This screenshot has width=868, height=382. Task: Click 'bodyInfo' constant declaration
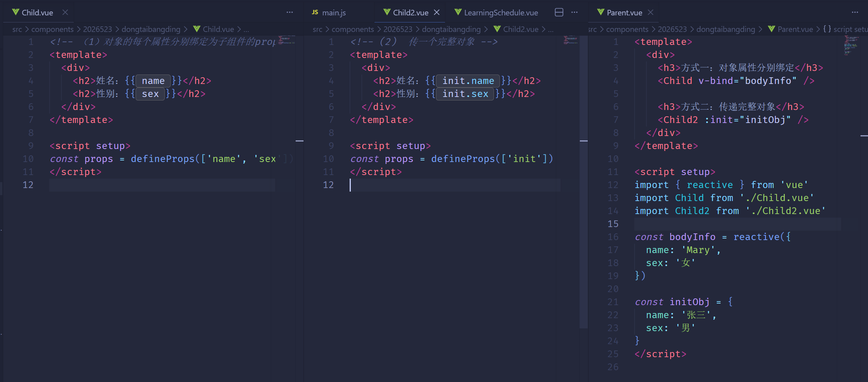(692, 237)
